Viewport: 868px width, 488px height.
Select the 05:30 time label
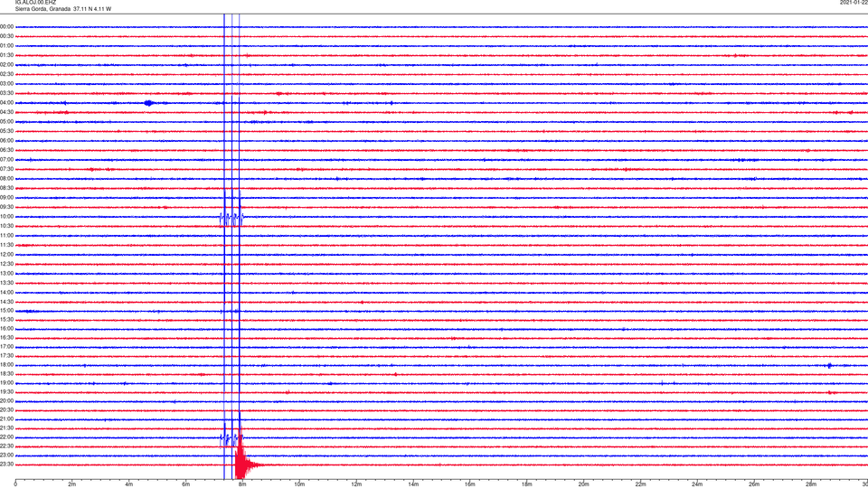(6, 131)
